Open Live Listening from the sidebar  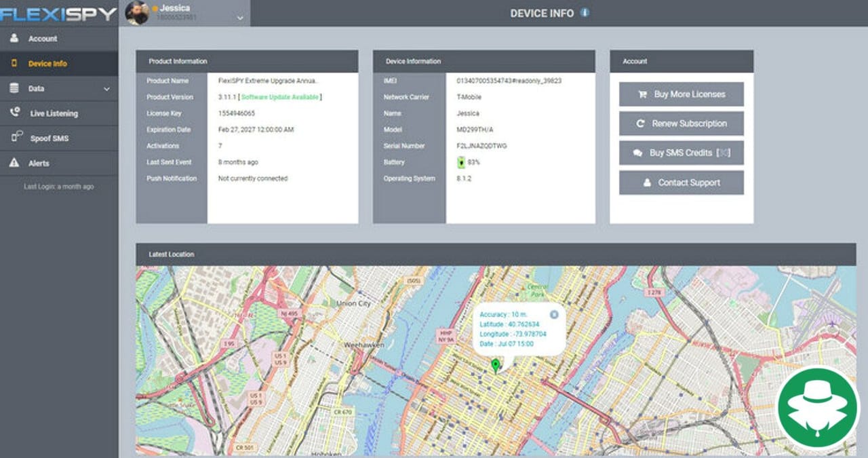click(x=54, y=113)
